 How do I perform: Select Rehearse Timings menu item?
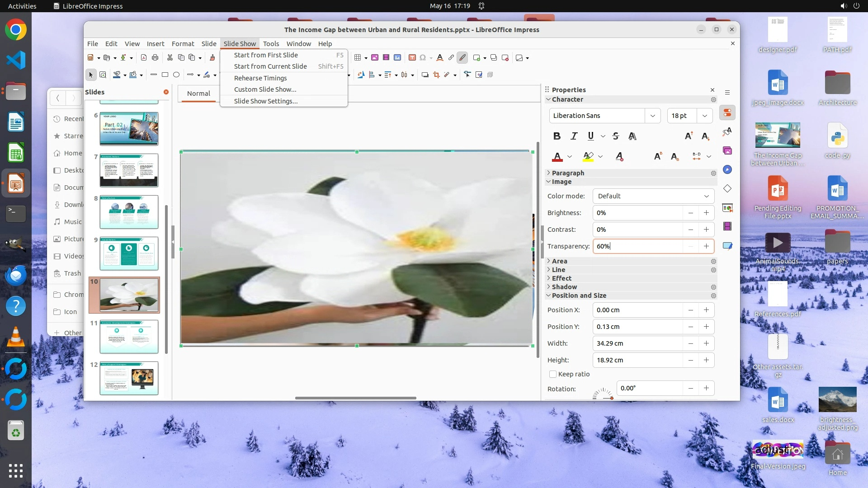point(260,78)
